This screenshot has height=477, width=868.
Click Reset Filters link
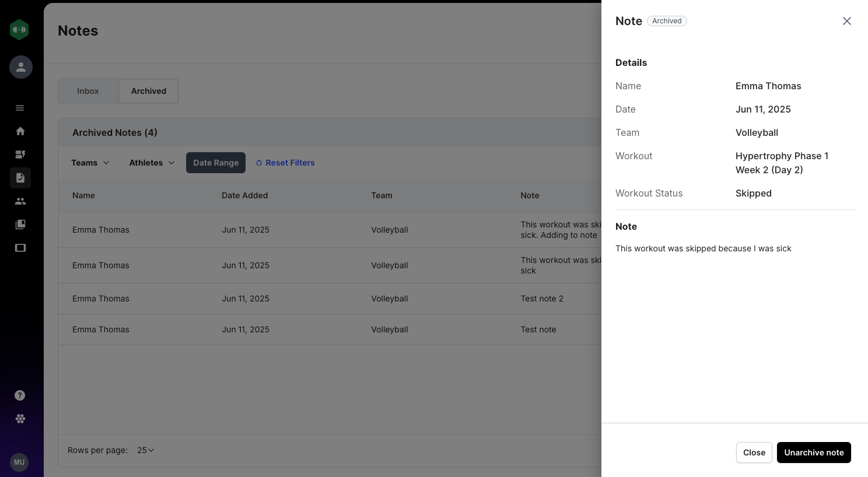click(285, 163)
